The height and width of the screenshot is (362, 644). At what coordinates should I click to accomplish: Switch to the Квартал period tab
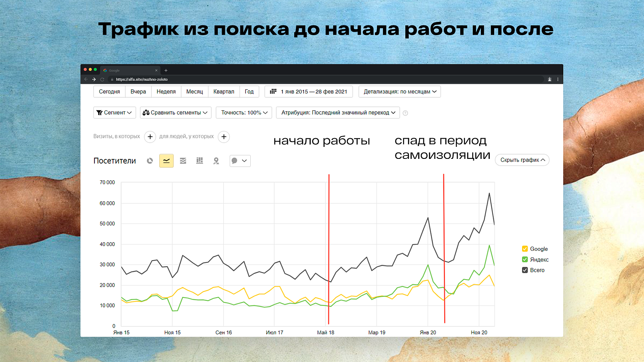(x=223, y=91)
